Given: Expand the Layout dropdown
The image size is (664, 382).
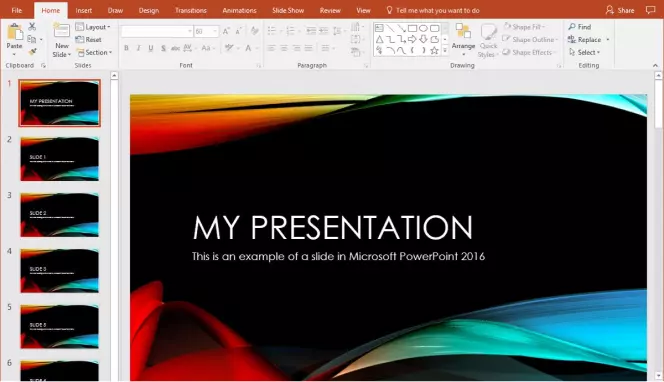Looking at the screenshot, I should click(93, 27).
